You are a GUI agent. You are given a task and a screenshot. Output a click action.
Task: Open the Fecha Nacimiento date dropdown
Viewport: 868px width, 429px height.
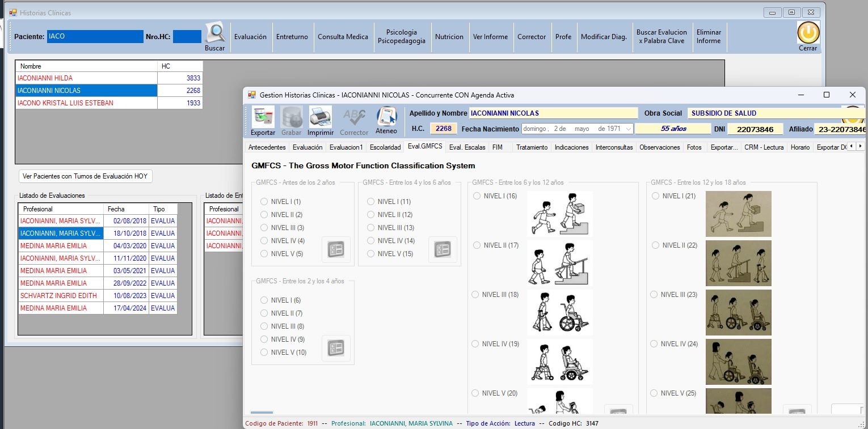pos(628,129)
